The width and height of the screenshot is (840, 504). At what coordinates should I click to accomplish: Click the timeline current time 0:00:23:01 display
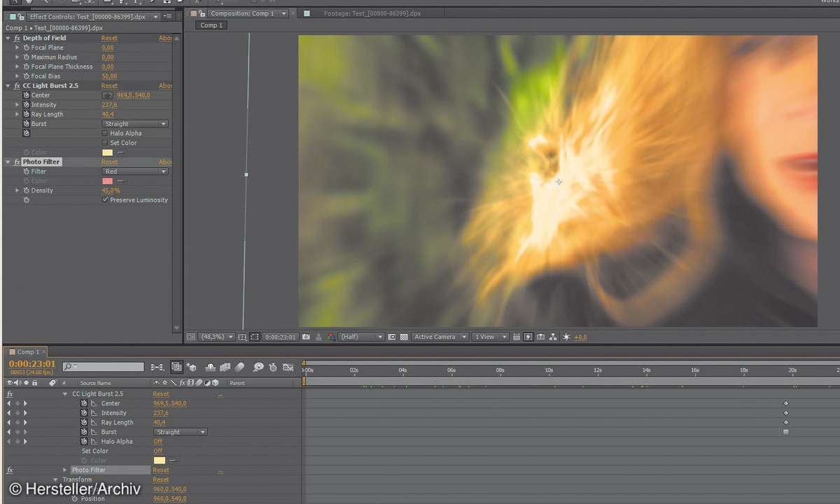[32, 364]
